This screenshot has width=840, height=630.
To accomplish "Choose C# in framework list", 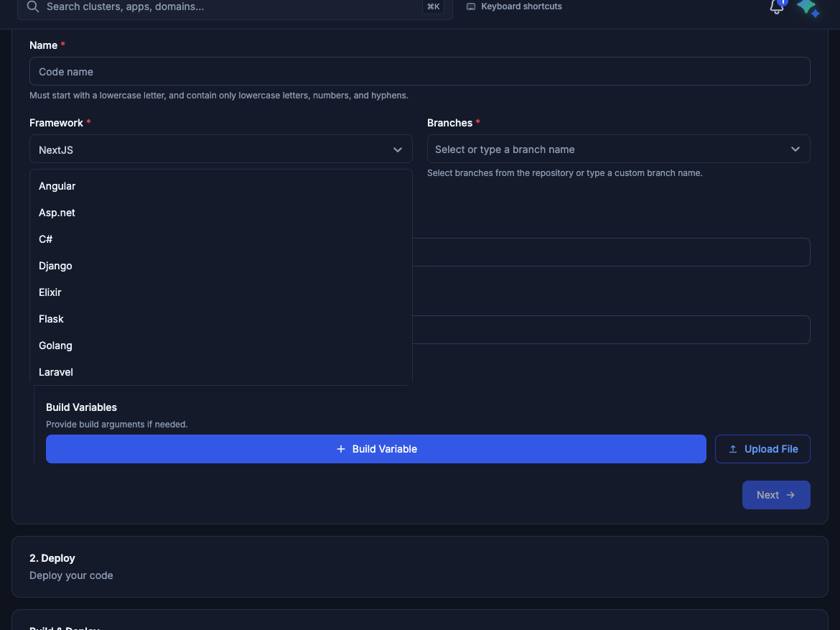I will point(220,239).
